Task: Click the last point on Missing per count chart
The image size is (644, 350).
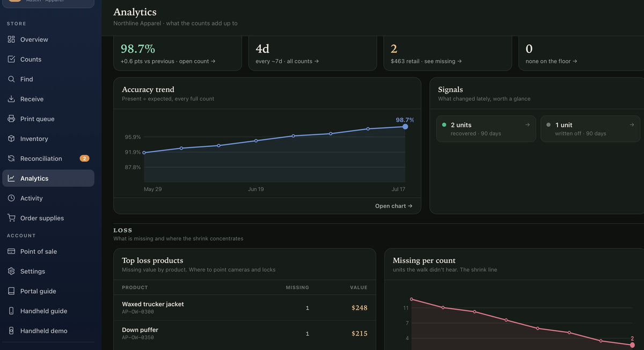Action: (632, 345)
